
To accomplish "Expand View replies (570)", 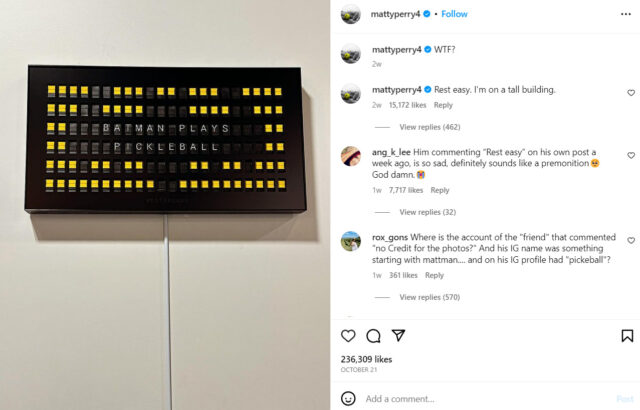I will click(429, 297).
